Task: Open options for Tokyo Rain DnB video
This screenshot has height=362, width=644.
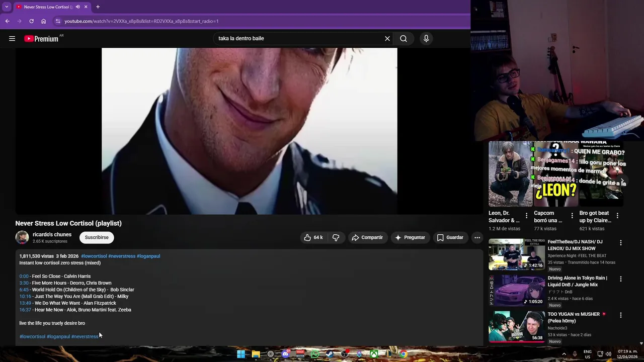Action: pyautogui.click(x=620, y=279)
